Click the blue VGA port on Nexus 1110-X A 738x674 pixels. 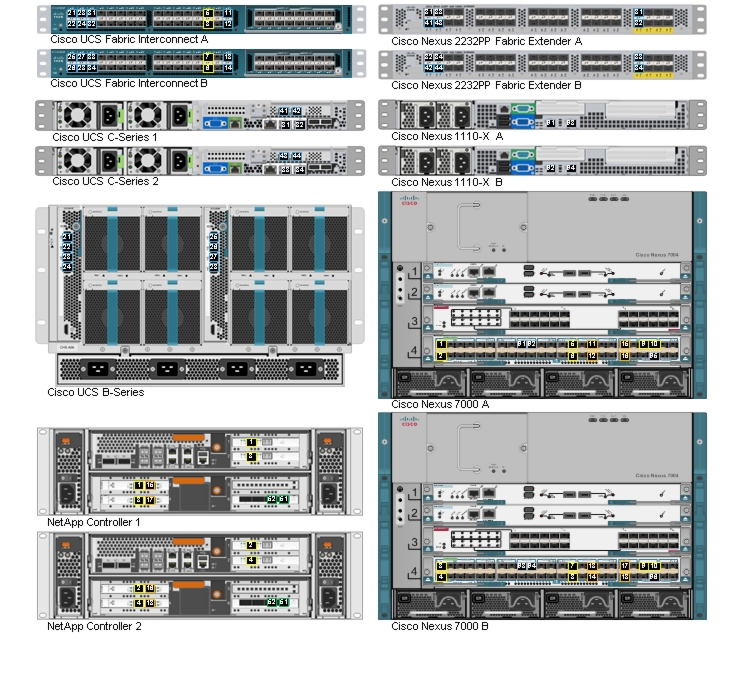pos(522,122)
